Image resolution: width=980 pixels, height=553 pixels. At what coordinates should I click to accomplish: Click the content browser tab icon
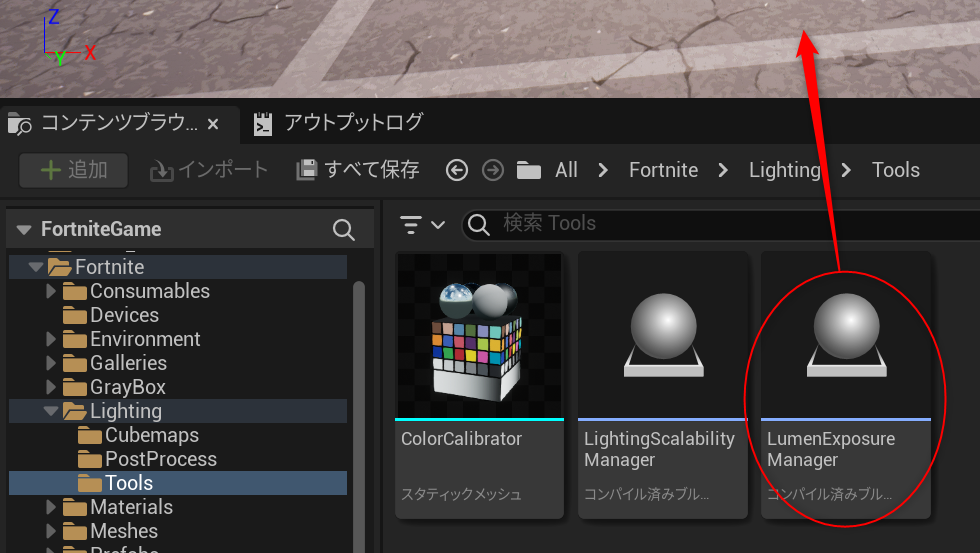(x=19, y=124)
